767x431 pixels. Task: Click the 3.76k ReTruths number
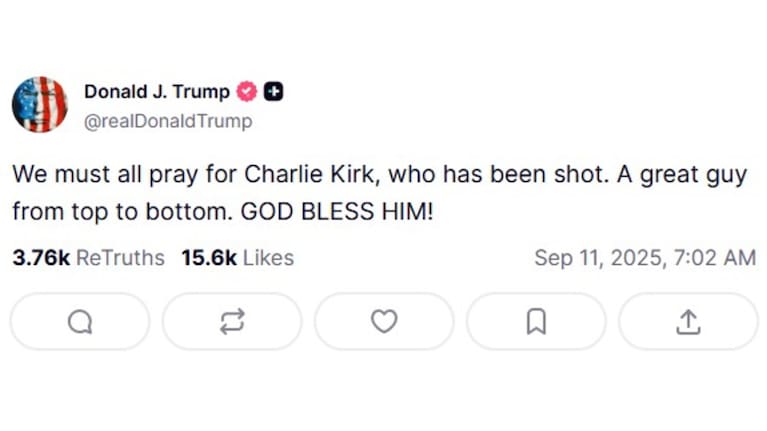[x=41, y=258]
